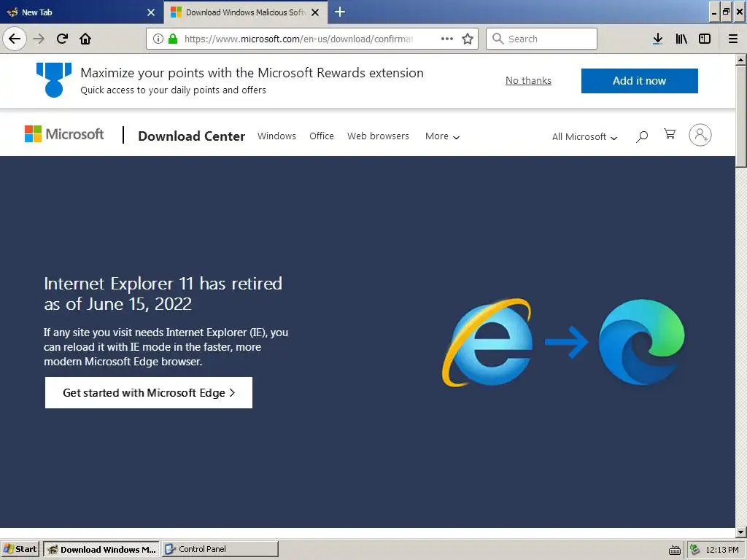Click the Microsoft Edge logo image
Viewport: 747px width, 560px height.
click(x=642, y=342)
